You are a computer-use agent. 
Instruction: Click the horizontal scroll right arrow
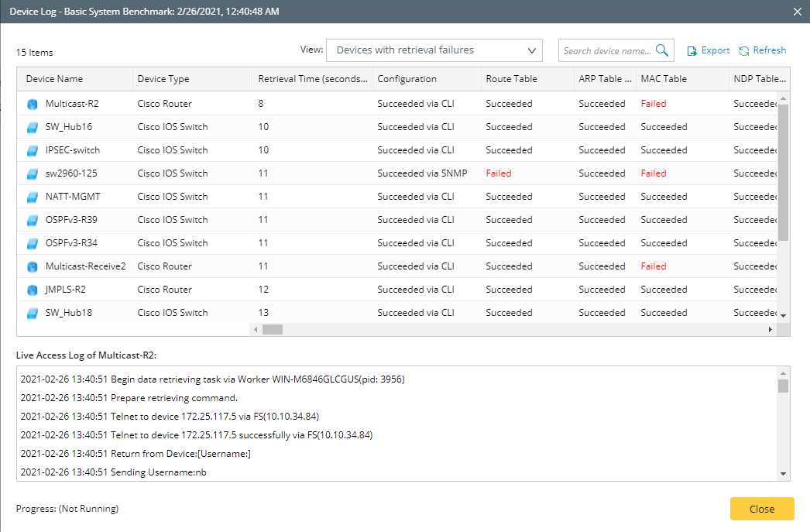pyautogui.click(x=771, y=330)
